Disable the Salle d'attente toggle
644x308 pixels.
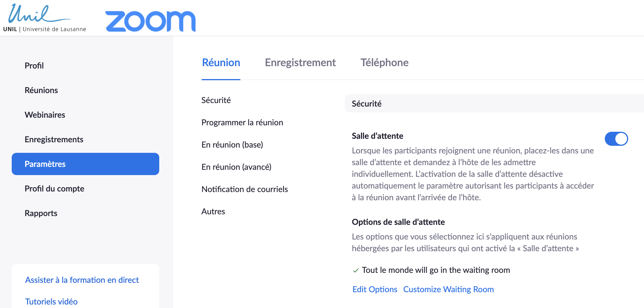click(616, 139)
